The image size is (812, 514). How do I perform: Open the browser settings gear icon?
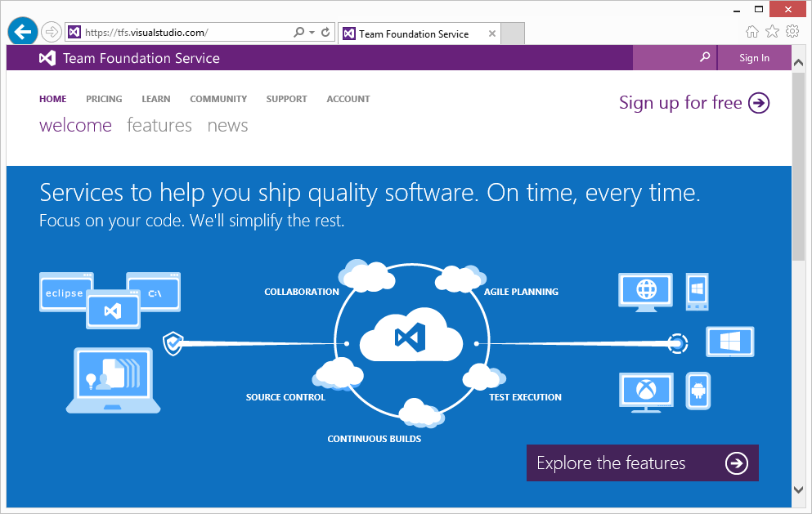click(x=792, y=32)
